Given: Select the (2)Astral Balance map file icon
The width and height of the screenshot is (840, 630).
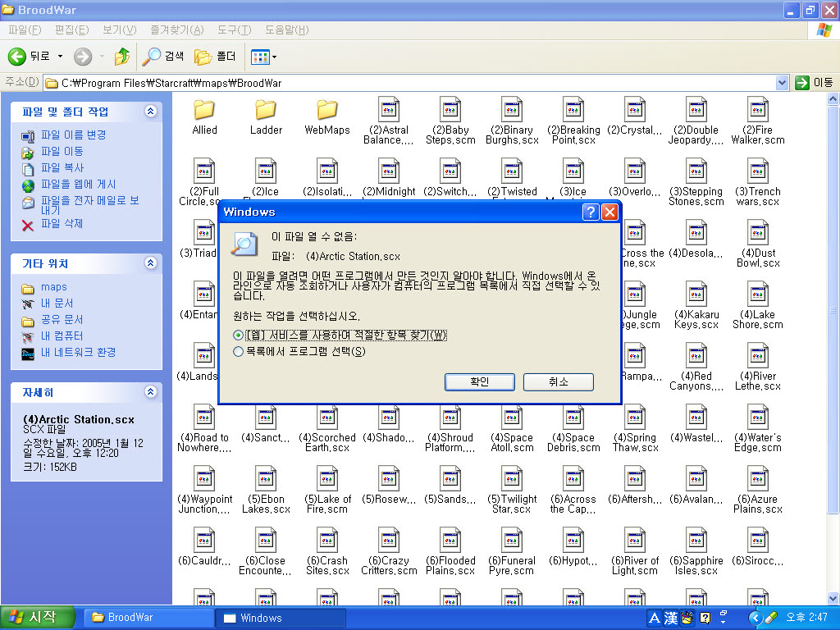Looking at the screenshot, I should 388,110.
